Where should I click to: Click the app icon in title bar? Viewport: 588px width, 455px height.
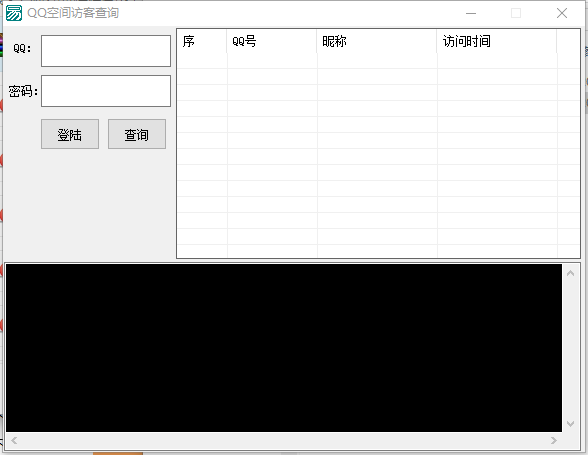click(x=14, y=13)
